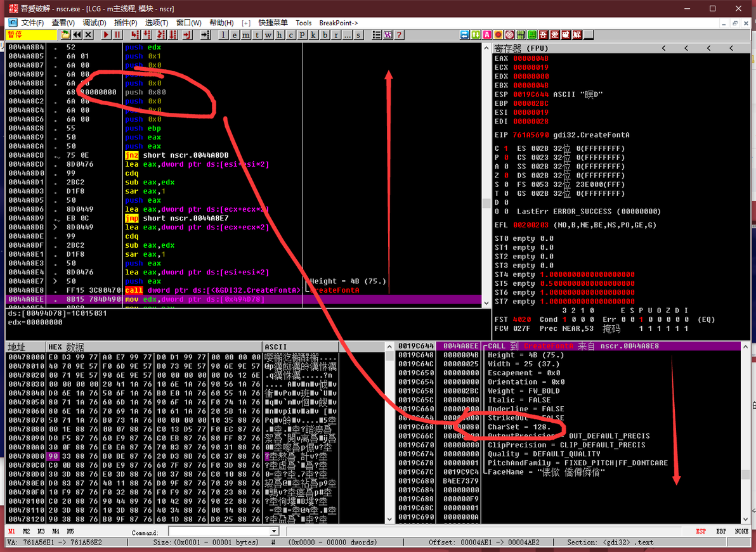
Task: Click the Trace over toolbar icon
Action: click(x=173, y=35)
